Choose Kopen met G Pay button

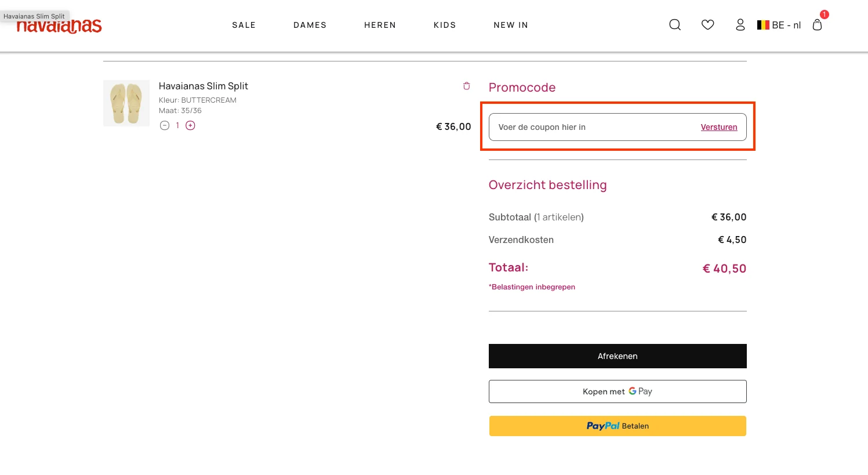[x=617, y=391]
